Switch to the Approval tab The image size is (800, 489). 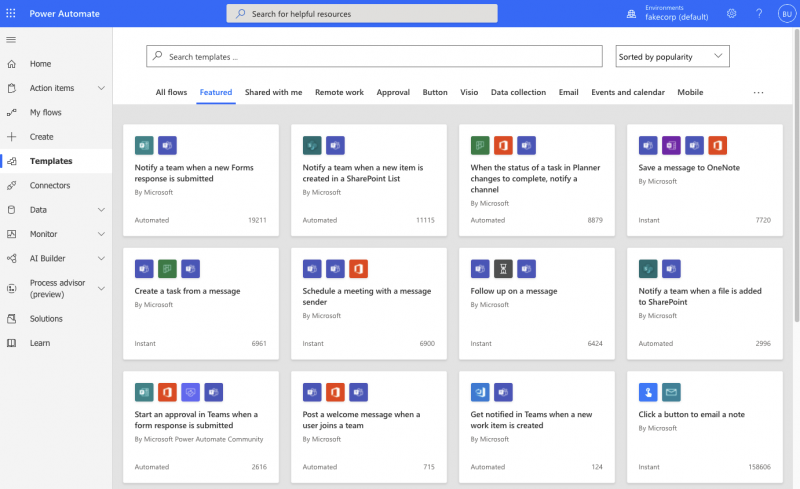click(x=393, y=92)
